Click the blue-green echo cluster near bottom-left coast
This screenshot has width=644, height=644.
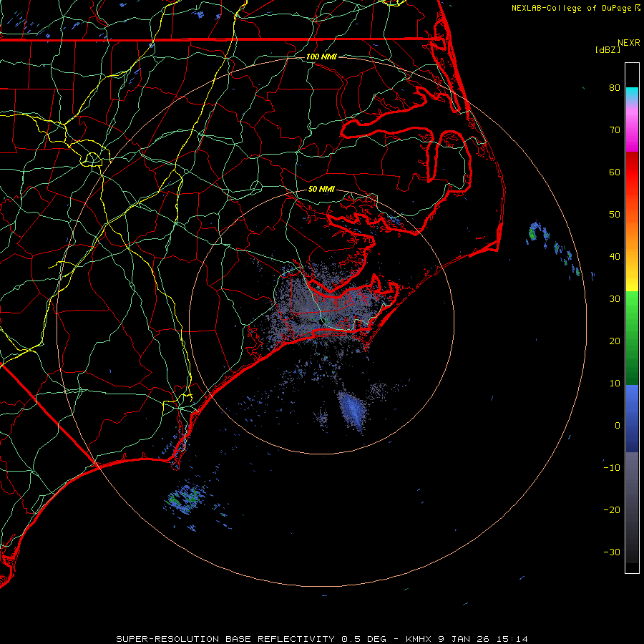coord(185,499)
